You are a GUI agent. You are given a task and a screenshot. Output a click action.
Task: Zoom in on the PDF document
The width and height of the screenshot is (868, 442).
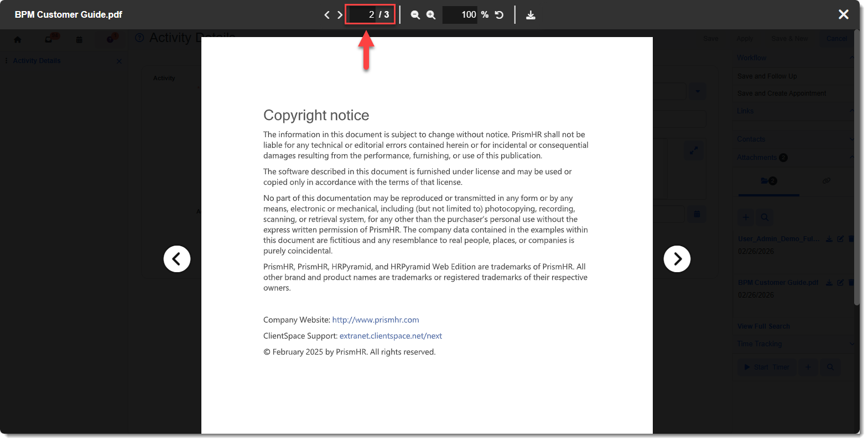431,15
